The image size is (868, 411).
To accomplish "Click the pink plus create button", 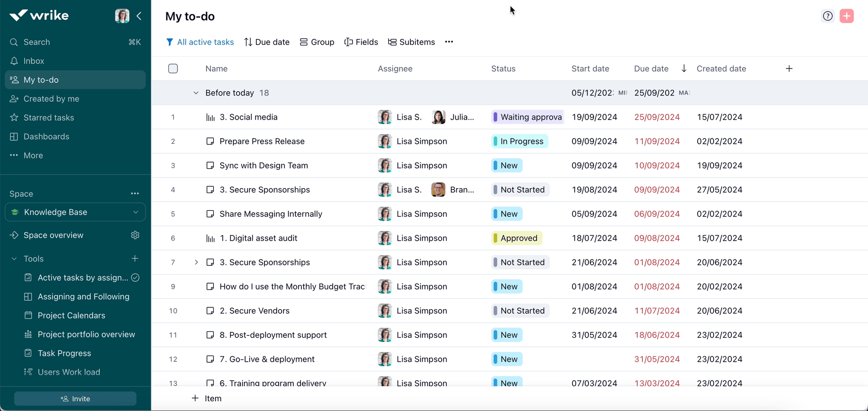I will [x=846, y=16].
